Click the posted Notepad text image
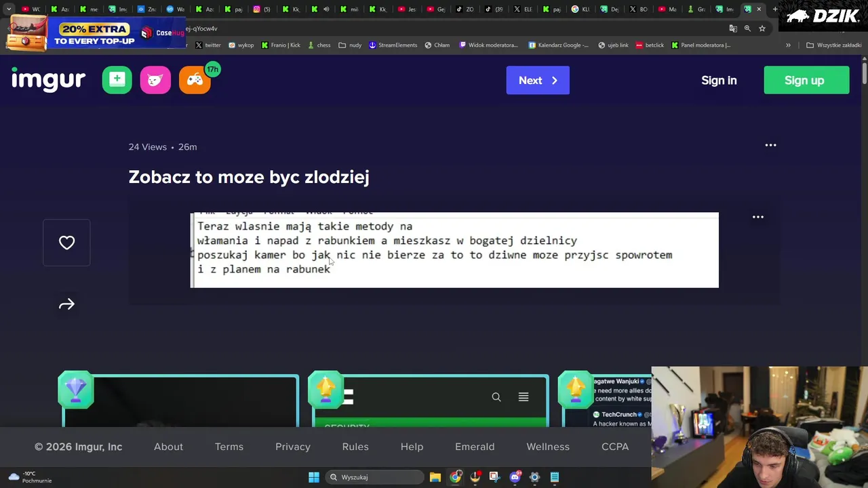Image resolution: width=868 pixels, height=488 pixels. (454, 250)
